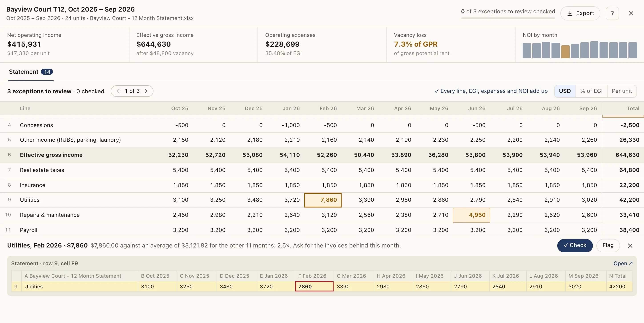Screen dimensions: 644x323
Task: Switch to the Statement tab
Action: (31, 72)
